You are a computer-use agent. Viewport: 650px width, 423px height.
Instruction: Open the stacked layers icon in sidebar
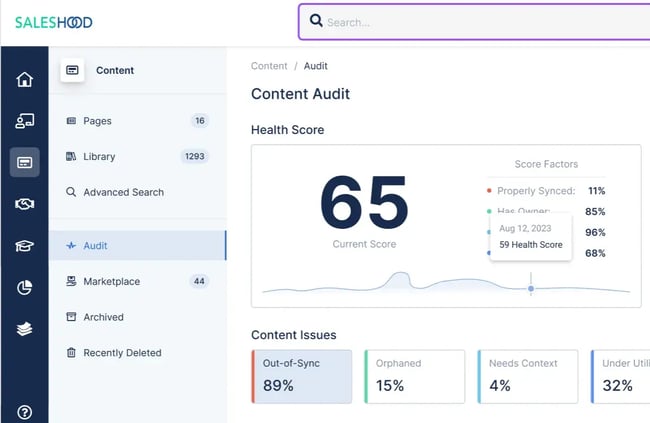[x=24, y=329]
